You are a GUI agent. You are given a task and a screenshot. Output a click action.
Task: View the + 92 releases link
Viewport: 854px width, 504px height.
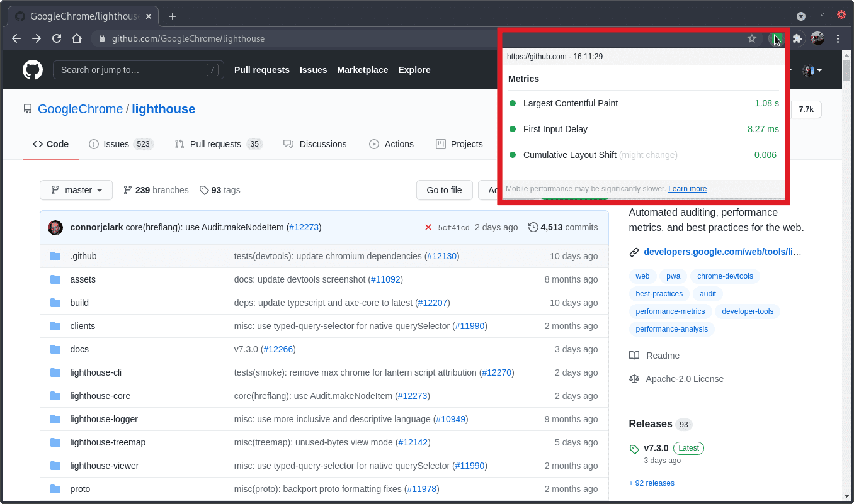[651, 483]
